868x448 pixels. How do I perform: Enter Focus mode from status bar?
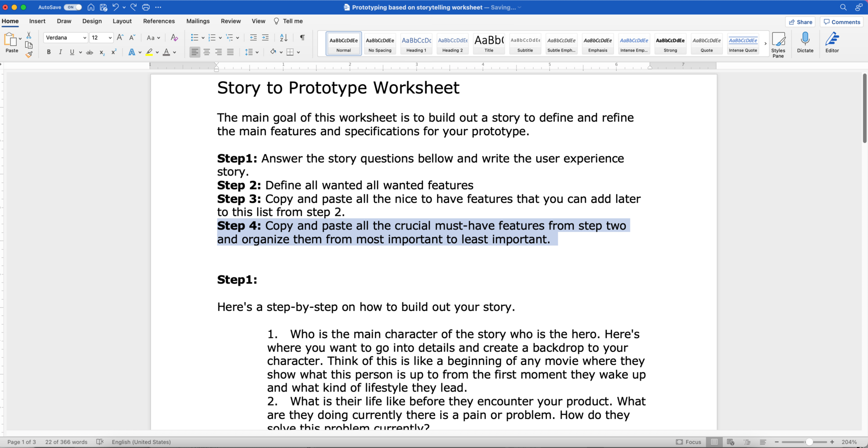[x=689, y=442]
